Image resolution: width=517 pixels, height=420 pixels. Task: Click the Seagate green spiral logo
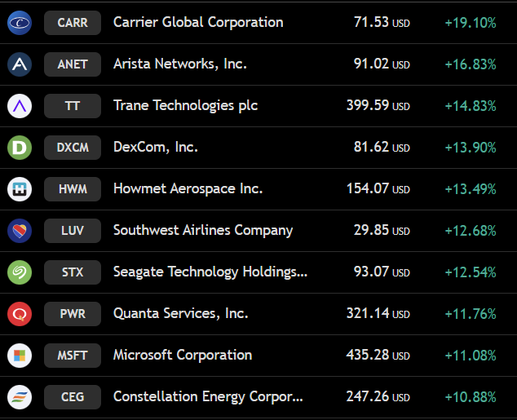tap(20, 272)
